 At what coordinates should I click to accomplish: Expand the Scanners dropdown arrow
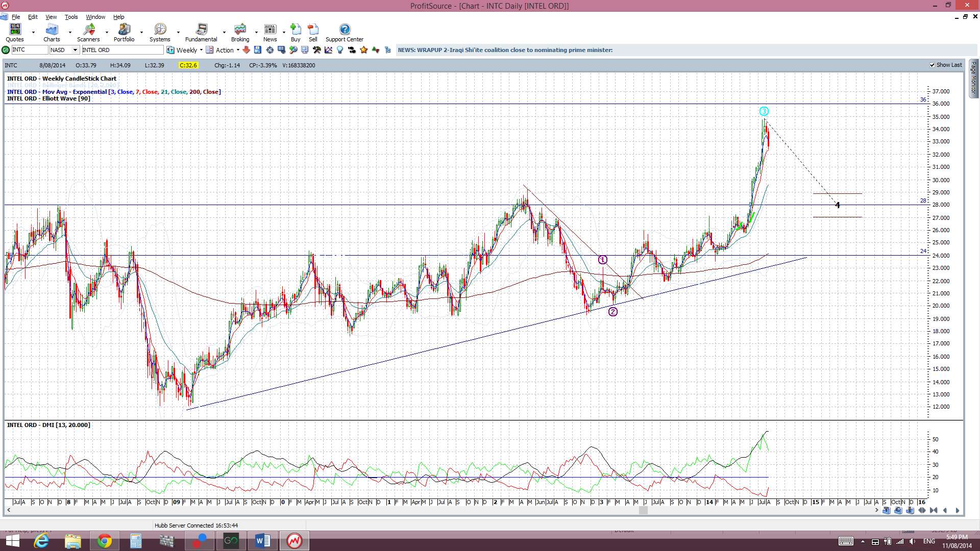[107, 33]
